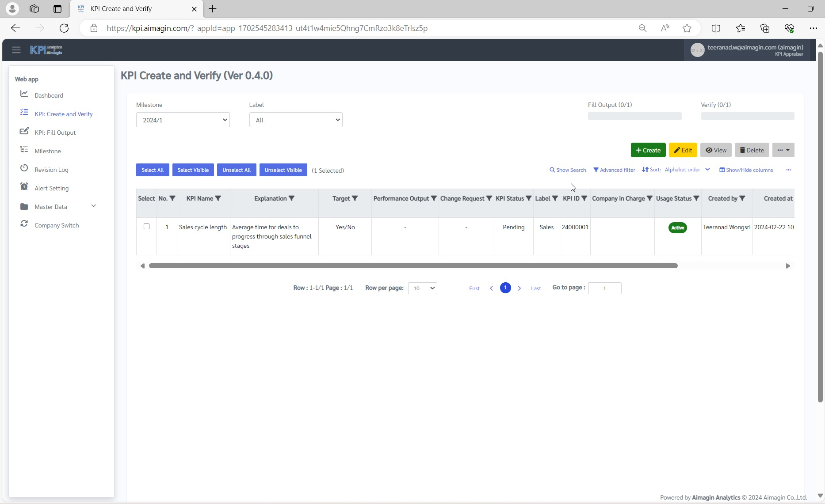Click the Usage Status filter icon
The width and height of the screenshot is (825, 504).
(x=696, y=198)
